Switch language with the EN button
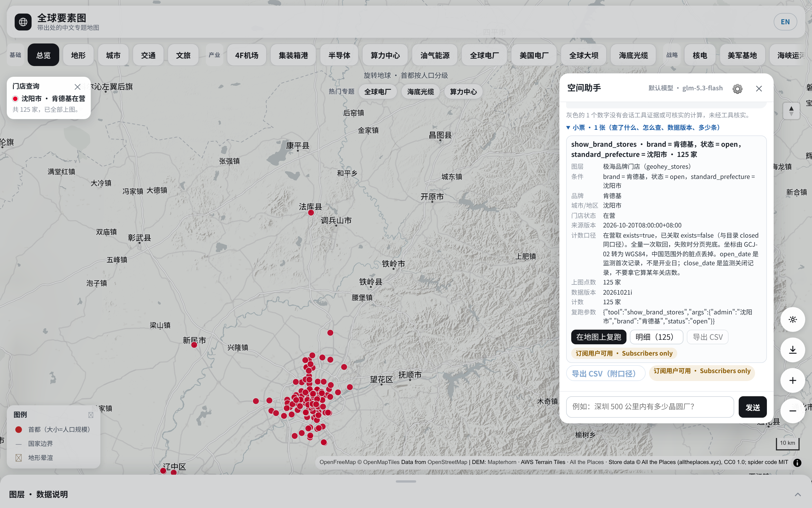This screenshot has height=508, width=812. point(785,22)
